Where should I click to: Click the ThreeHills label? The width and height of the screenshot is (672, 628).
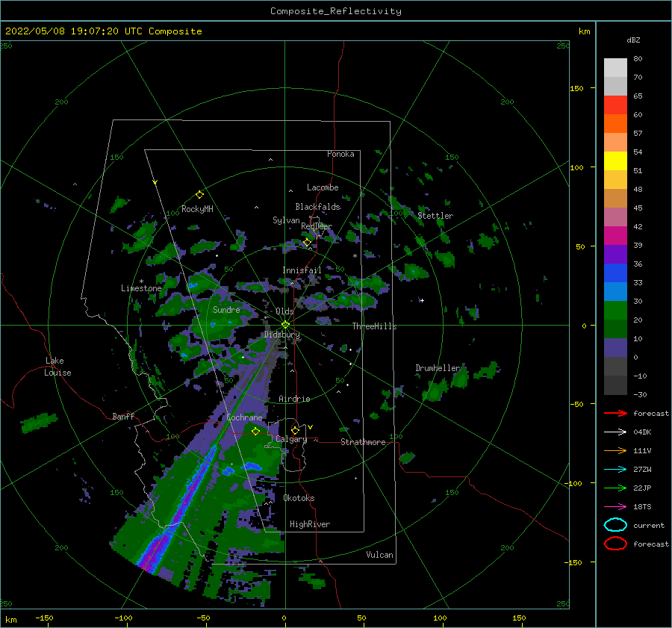(x=375, y=326)
